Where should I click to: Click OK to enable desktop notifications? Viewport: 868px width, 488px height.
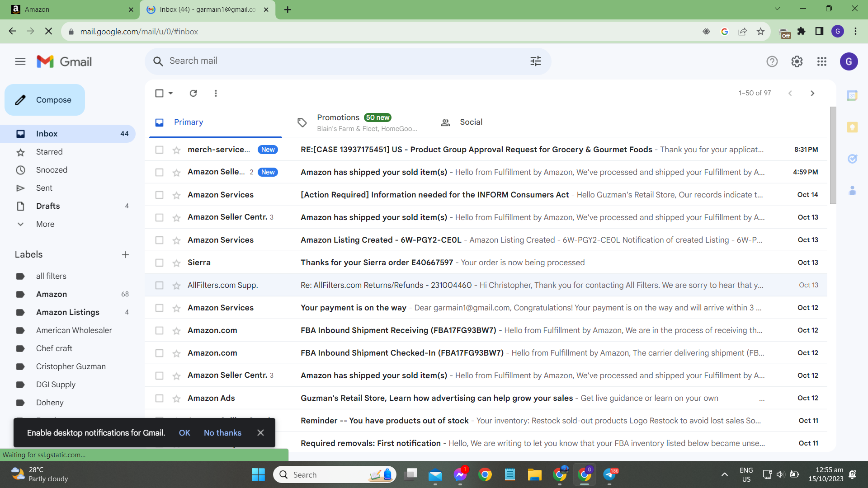[x=184, y=433]
